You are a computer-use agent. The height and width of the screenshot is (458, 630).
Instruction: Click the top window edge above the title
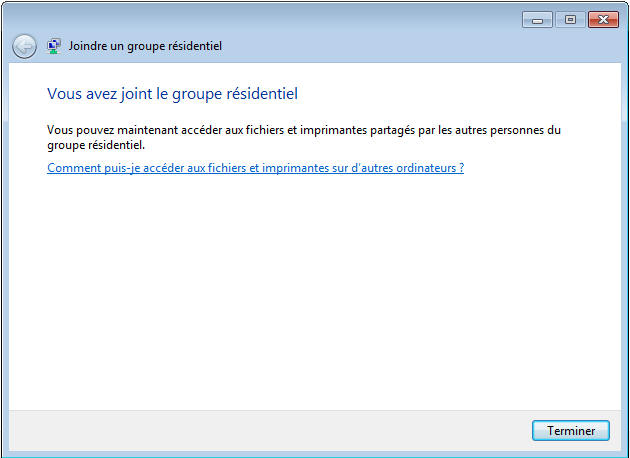pos(300,4)
